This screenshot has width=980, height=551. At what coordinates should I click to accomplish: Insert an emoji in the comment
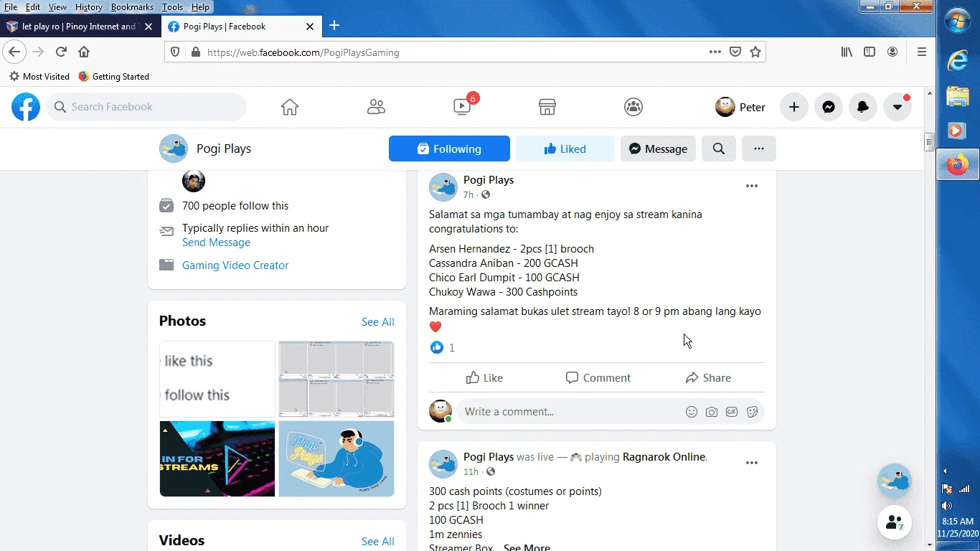point(692,412)
